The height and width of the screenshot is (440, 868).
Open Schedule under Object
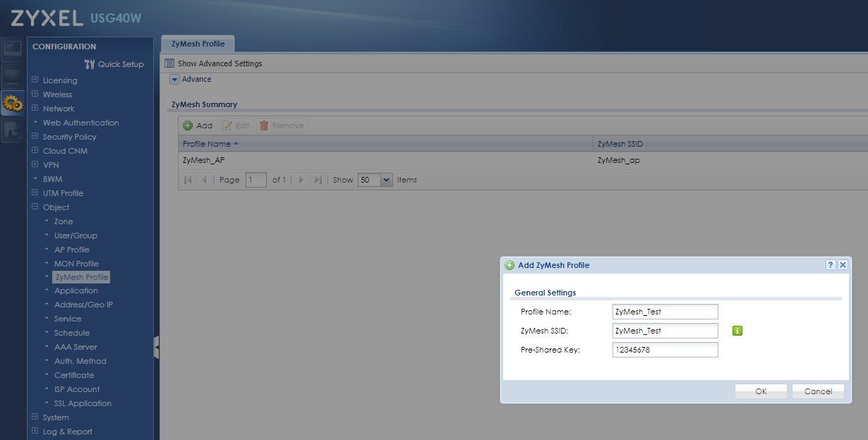pos(72,333)
